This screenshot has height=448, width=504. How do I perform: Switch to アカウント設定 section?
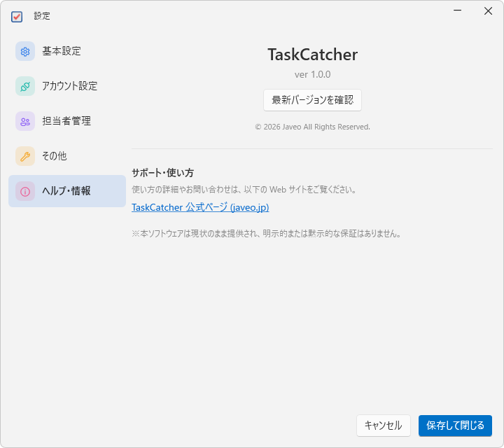(67, 86)
